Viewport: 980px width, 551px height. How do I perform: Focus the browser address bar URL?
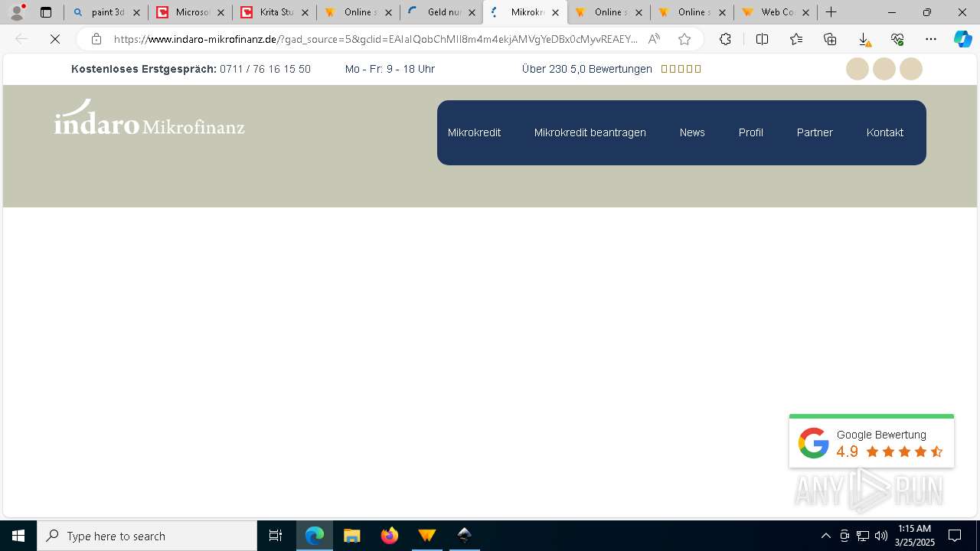[x=375, y=39]
